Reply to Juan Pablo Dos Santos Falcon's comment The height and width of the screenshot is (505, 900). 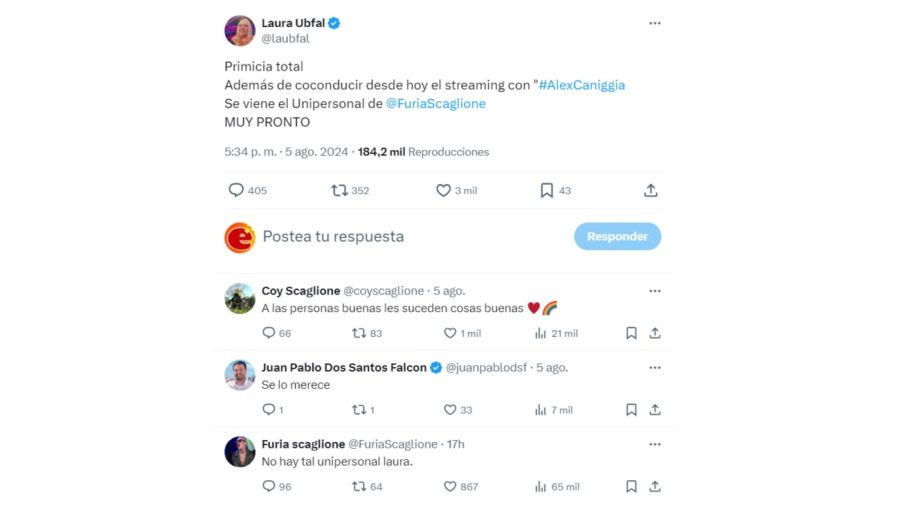[x=268, y=410]
